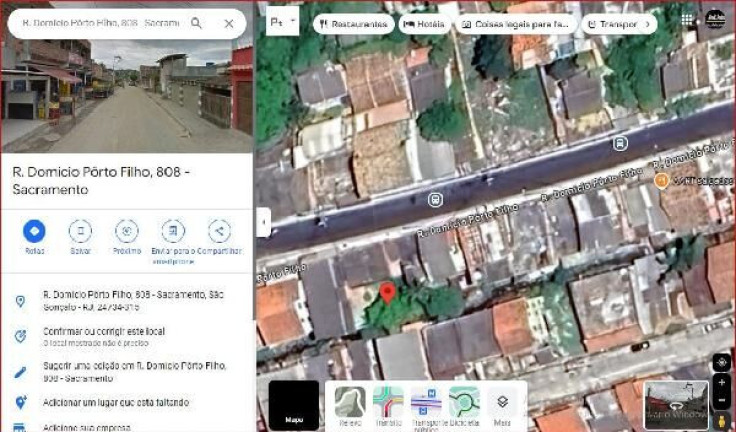
Task: Click the upper bus stop marker on the road
Action: 620,143
